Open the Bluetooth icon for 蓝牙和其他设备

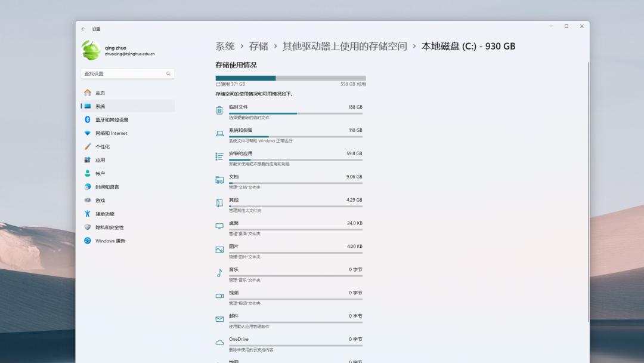pyautogui.click(x=88, y=119)
